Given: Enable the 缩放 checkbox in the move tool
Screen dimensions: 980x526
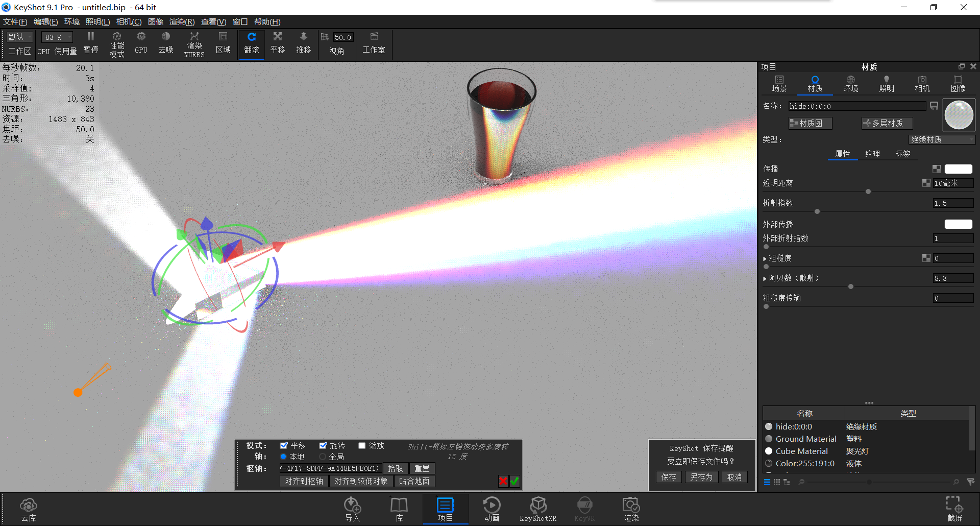Looking at the screenshot, I should (x=362, y=445).
